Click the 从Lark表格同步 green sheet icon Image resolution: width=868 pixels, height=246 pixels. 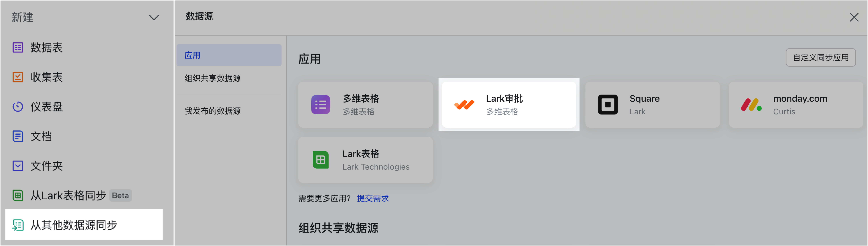pos(18,195)
